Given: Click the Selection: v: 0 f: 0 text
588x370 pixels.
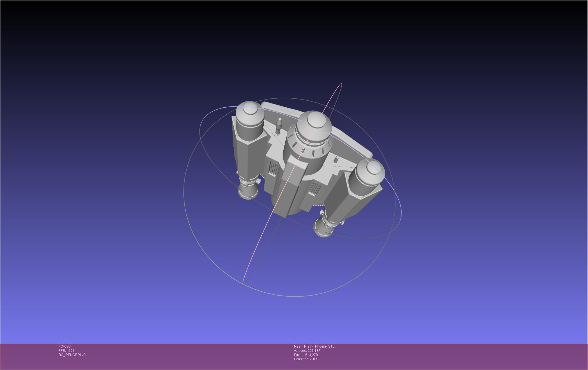Looking at the screenshot, I should click(307, 359).
